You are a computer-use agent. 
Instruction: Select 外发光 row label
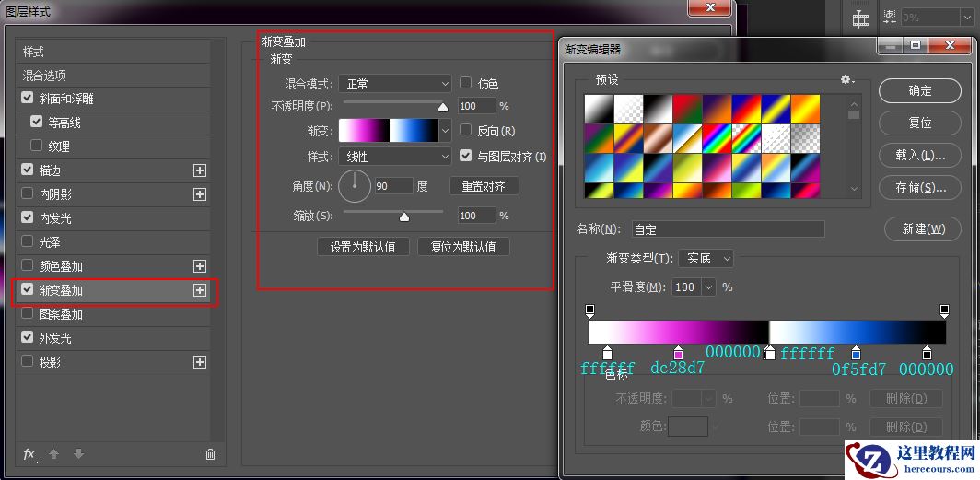[x=55, y=338]
